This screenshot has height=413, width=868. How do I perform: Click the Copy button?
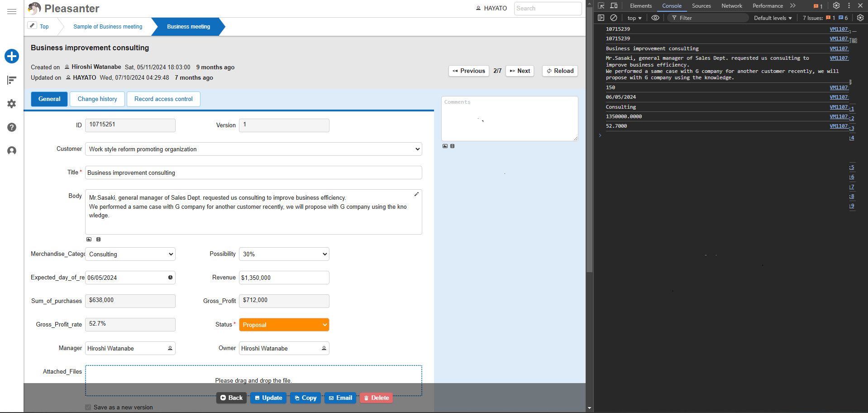[305, 398]
